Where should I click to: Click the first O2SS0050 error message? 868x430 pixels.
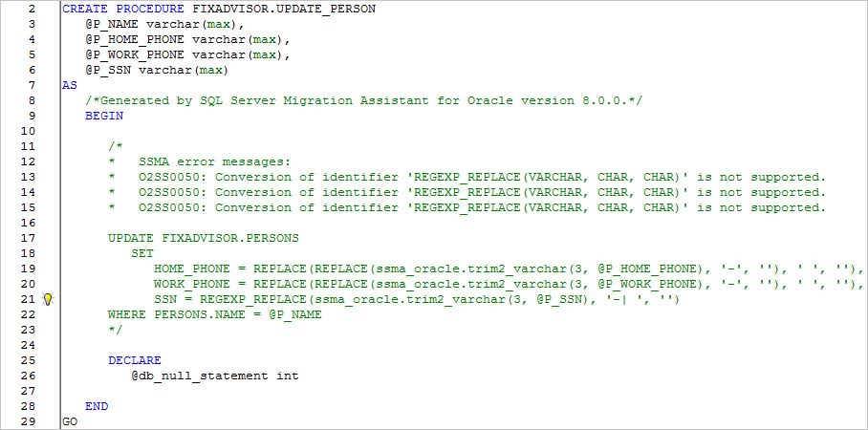pyautogui.click(x=467, y=177)
